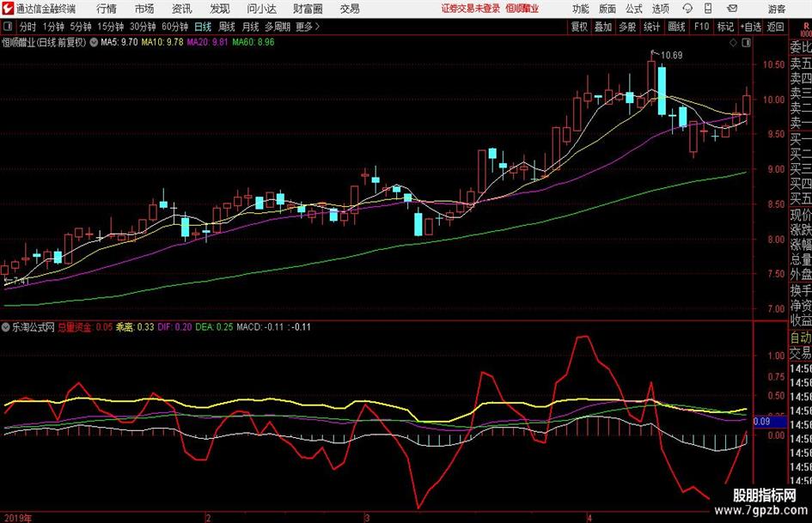Image resolution: width=812 pixels, height=523 pixels.
Task: Click the 统计 statistics button
Action: coord(651,27)
